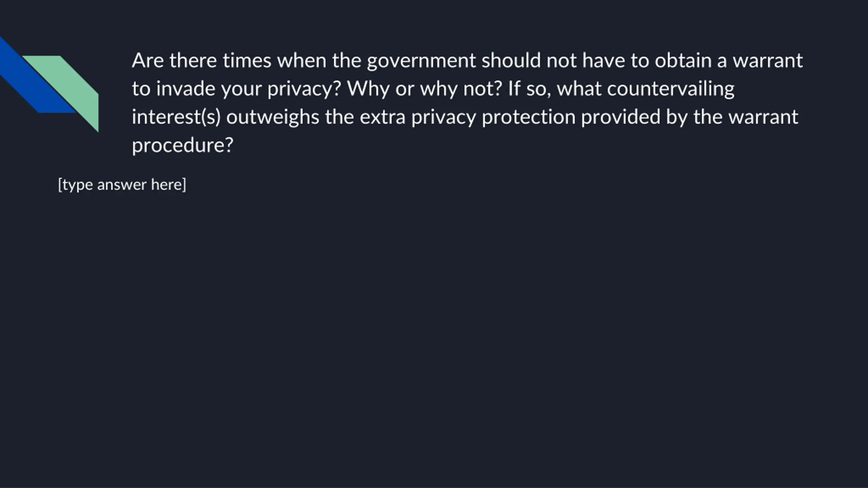The width and height of the screenshot is (868, 488).
Task: Click the word "privacy?" in the second line
Action: click(304, 89)
